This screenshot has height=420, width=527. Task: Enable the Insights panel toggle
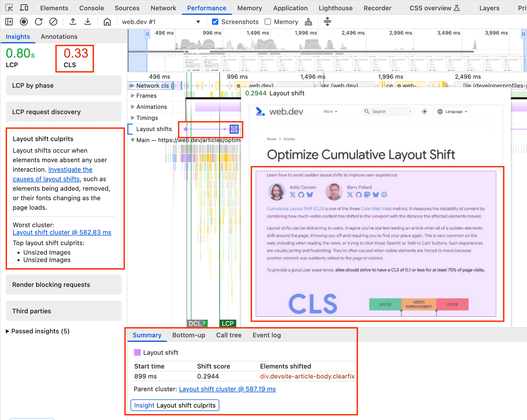coord(19,36)
